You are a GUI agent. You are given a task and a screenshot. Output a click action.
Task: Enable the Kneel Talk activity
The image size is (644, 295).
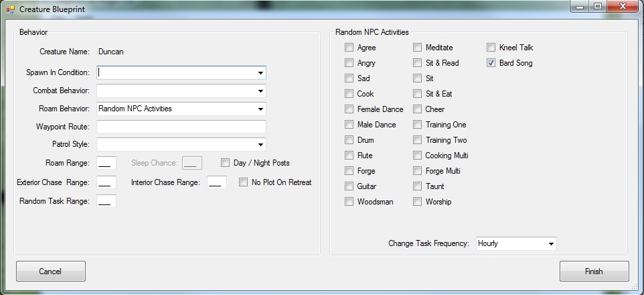point(491,48)
